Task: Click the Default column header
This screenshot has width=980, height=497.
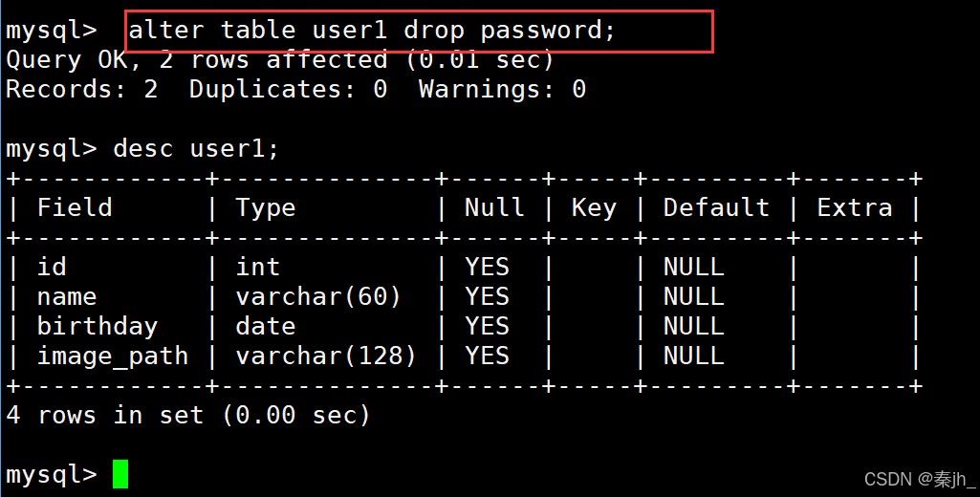Action: [716, 207]
